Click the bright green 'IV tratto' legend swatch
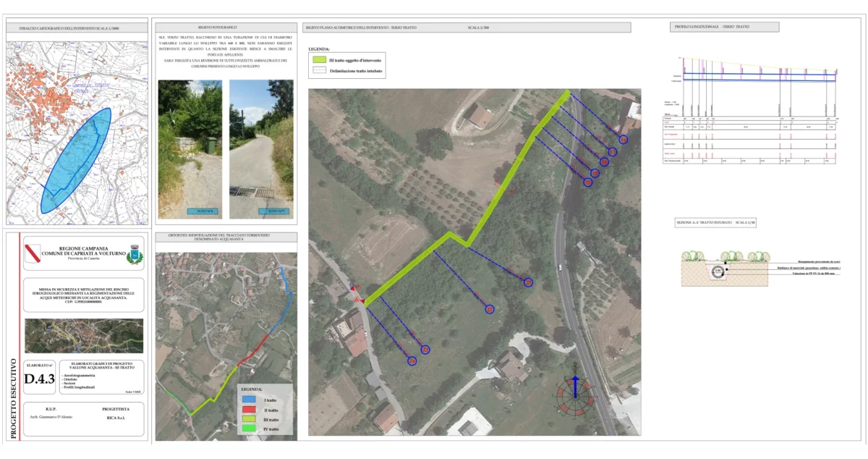This screenshot has height=459, width=868. (x=250, y=429)
